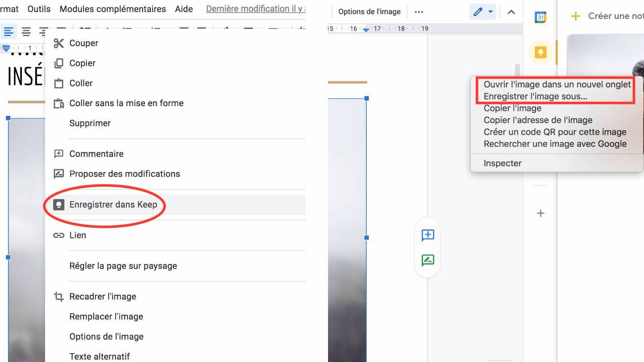
Task: Select the left alignment icon
Action: point(8,31)
